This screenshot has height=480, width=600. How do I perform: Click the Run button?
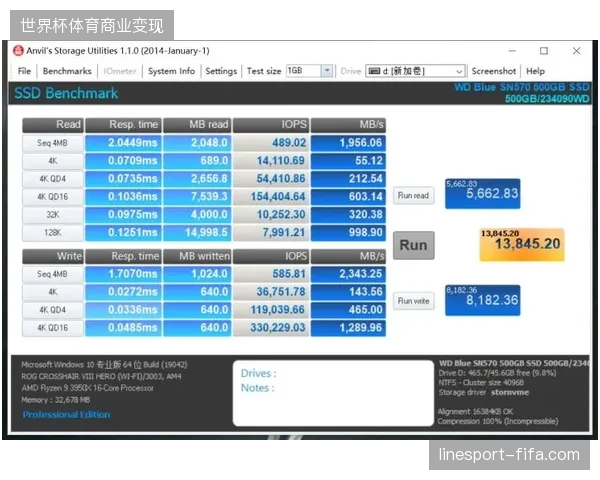[x=414, y=245]
